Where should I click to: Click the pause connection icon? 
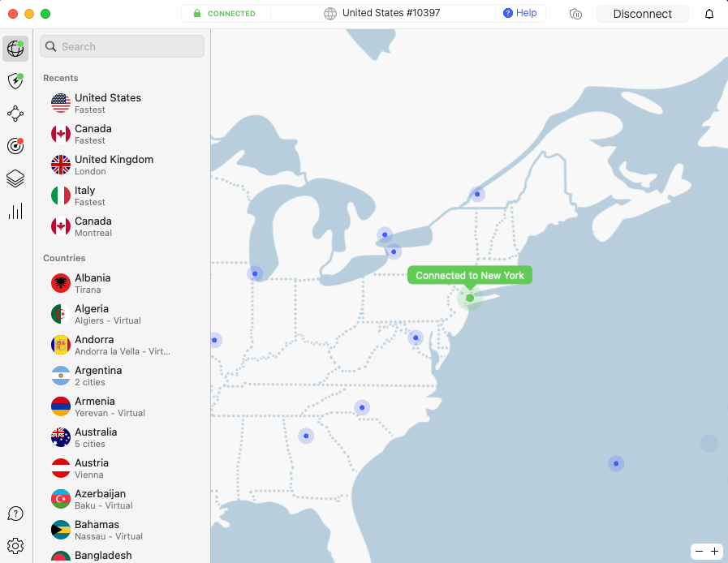[x=575, y=14]
